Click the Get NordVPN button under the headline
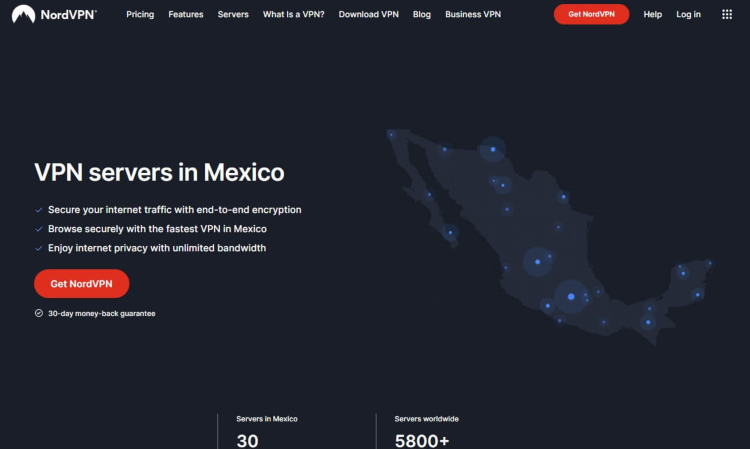 (x=81, y=284)
